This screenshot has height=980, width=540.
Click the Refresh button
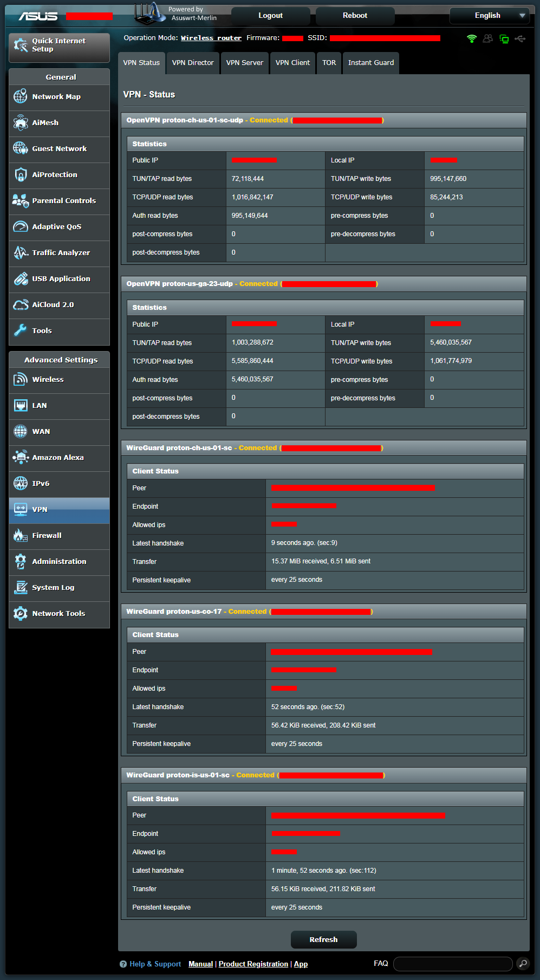(x=323, y=939)
